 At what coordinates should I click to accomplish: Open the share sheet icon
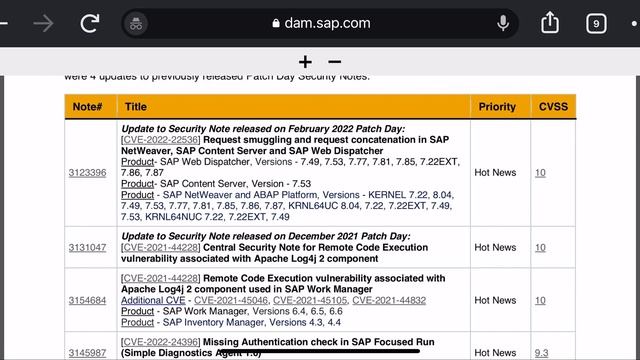coord(550,22)
